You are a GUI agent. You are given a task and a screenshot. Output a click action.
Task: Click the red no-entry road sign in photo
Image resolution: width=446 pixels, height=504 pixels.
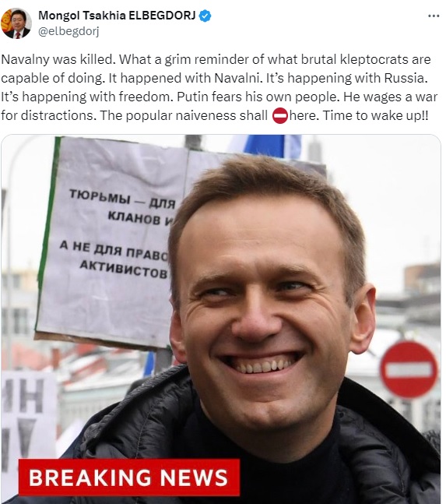point(409,369)
